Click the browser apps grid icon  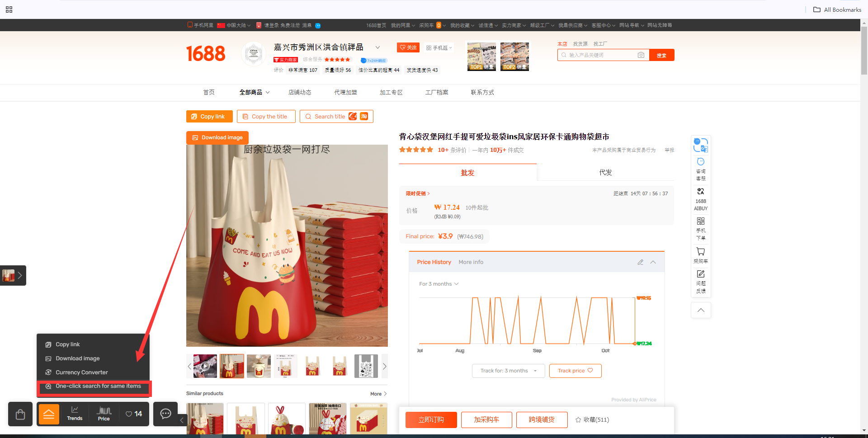pos(9,9)
